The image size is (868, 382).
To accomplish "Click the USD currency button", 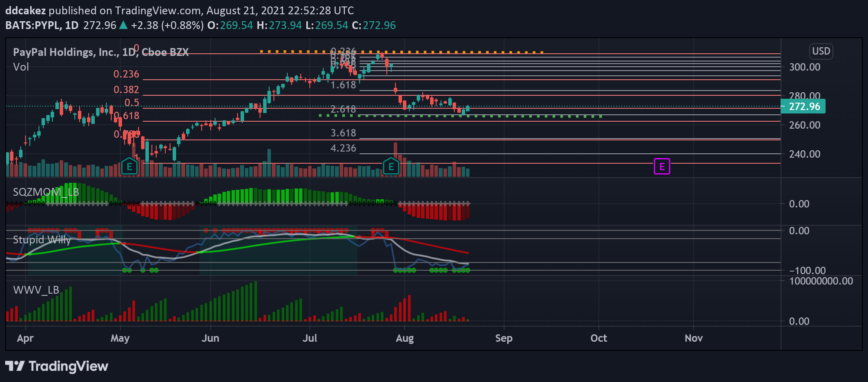I will pos(821,52).
